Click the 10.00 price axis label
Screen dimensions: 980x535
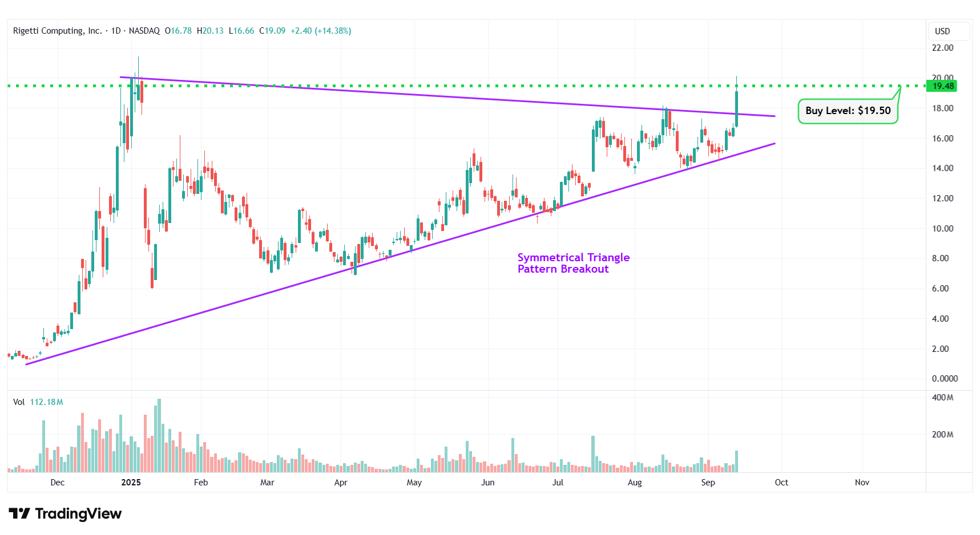[943, 229]
